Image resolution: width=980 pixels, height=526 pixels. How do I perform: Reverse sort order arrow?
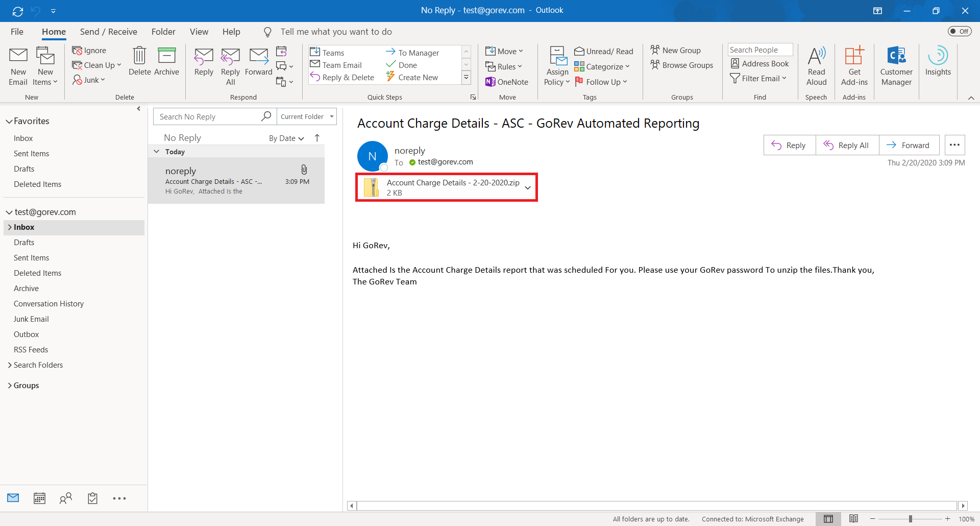click(317, 138)
